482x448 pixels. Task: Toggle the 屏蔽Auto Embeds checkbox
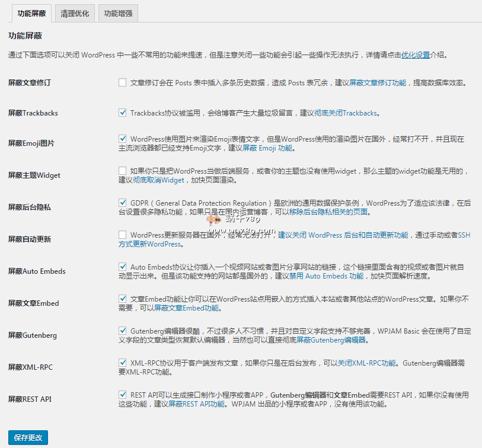tap(123, 267)
